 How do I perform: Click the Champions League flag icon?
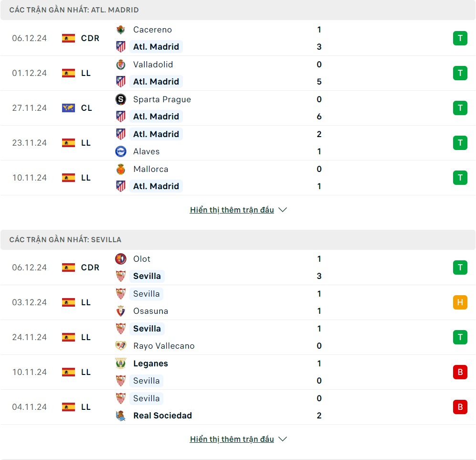point(68,108)
